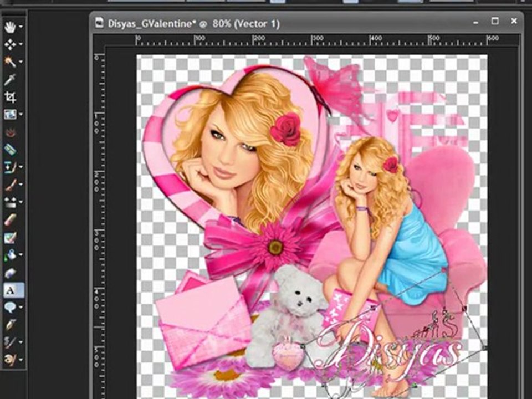This screenshot has height=399, width=532.
Task: Choose the Red Eye tool
Action: coord(10,132)
